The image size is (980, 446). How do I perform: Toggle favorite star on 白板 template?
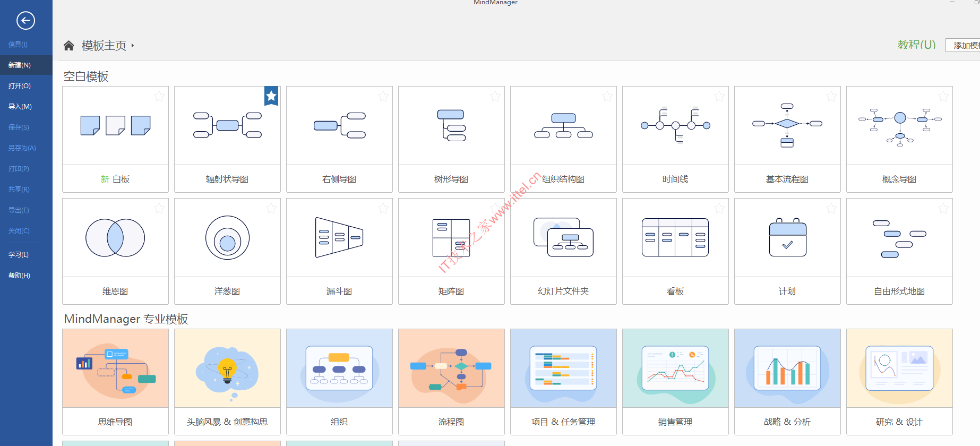(x=159, y=96)
